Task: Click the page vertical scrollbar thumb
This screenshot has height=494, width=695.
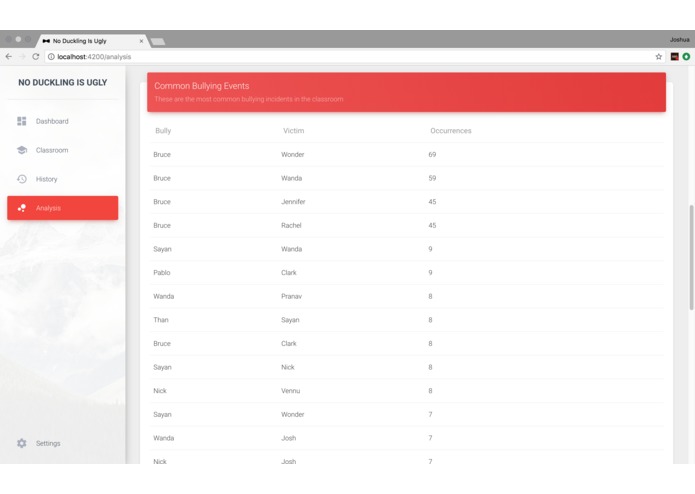Action: (691, 257)
